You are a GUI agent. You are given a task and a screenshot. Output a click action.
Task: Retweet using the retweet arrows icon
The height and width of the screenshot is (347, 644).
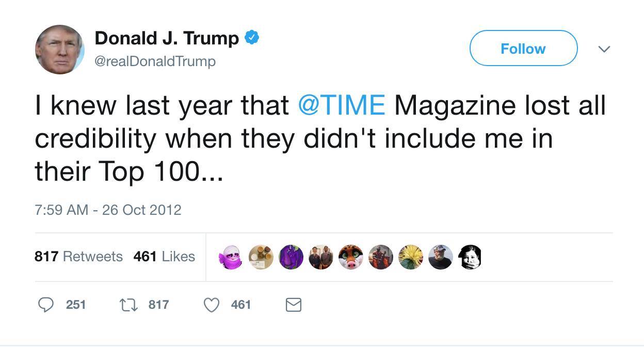click(128, 305)
